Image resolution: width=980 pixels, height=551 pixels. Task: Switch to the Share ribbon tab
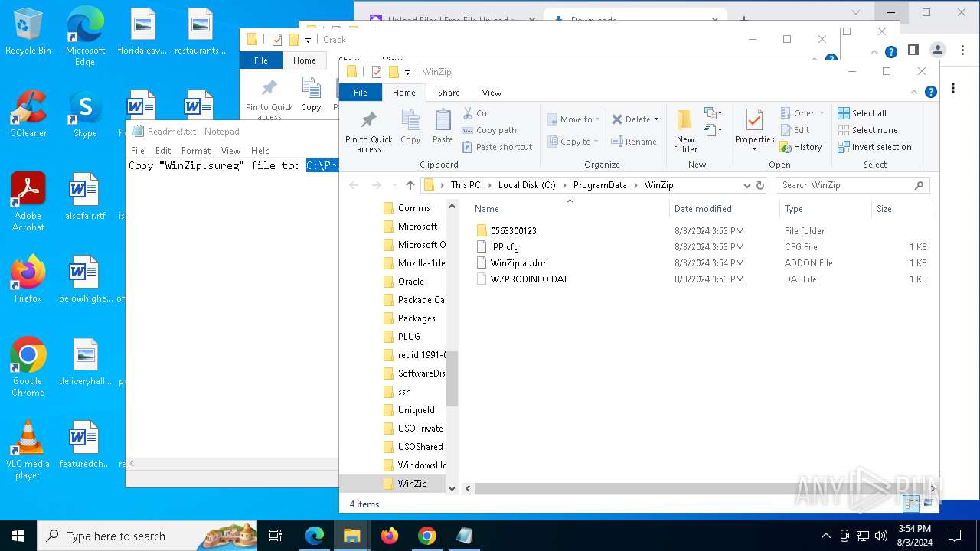(x=449, y=92)
